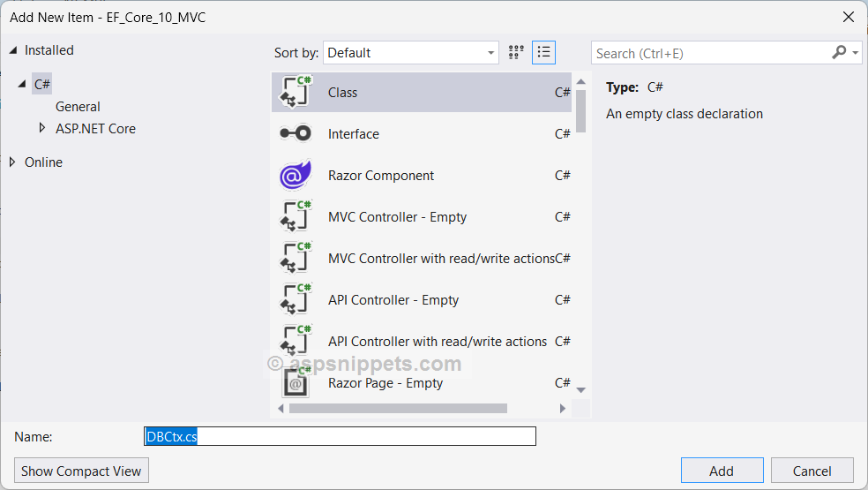Pick the MVC Controller - Empty icon
This screenshot has width=868, height=490.
[296, 216]
